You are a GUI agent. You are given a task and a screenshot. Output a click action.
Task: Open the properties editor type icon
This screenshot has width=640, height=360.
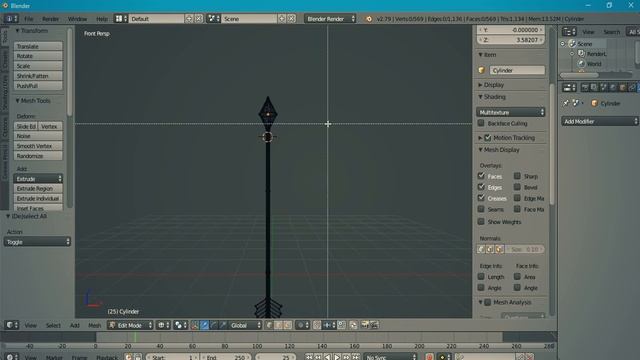click(x=569, y=87)
